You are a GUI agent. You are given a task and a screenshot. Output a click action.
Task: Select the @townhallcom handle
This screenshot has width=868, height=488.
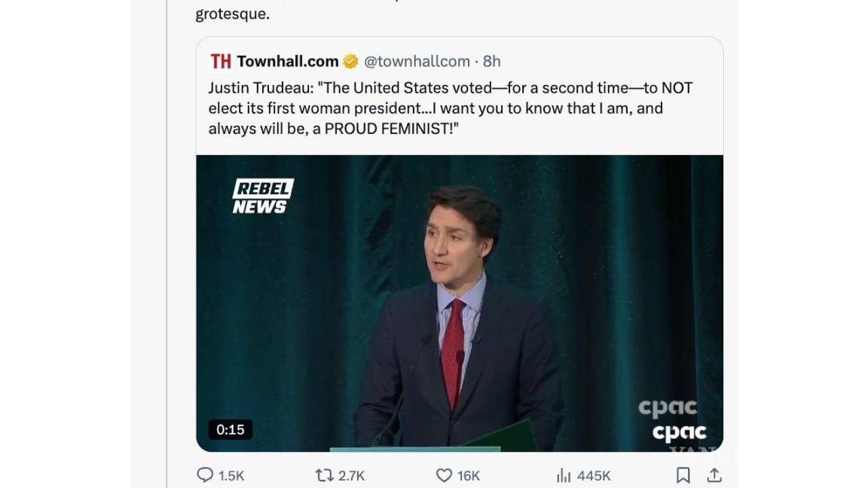pos(417,61)
